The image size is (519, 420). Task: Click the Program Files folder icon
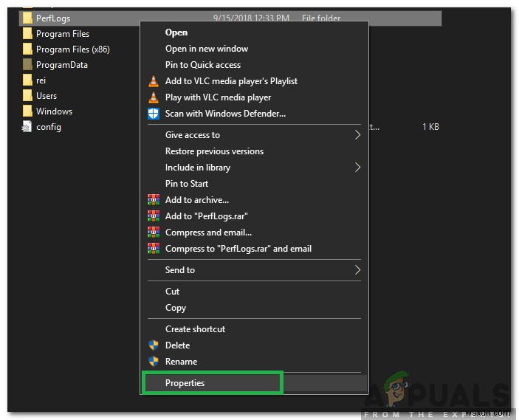tap(27, 34)
